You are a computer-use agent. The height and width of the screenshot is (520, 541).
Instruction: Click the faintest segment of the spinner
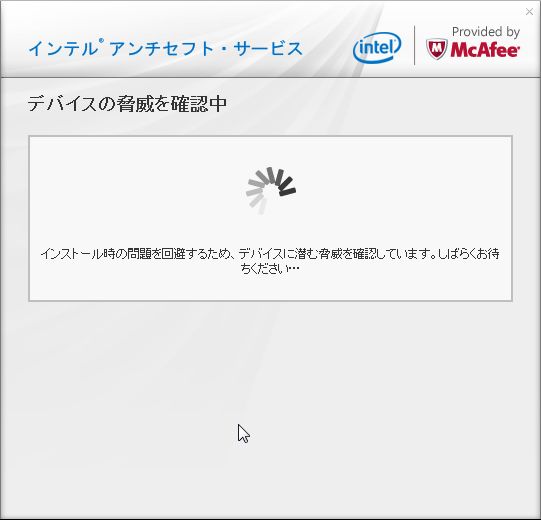point(263,206)
